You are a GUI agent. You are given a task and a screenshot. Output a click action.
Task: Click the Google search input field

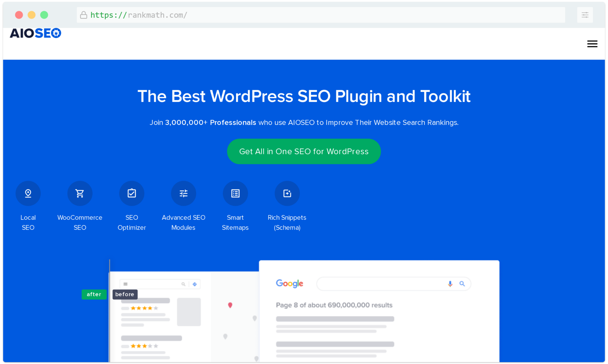coord(394,284)
